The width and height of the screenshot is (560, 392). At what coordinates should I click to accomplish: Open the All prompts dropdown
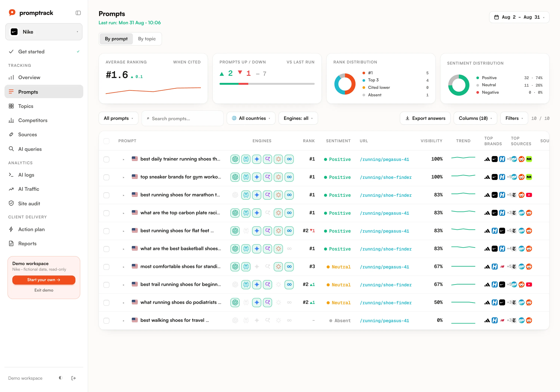click(x=119, y=118)
